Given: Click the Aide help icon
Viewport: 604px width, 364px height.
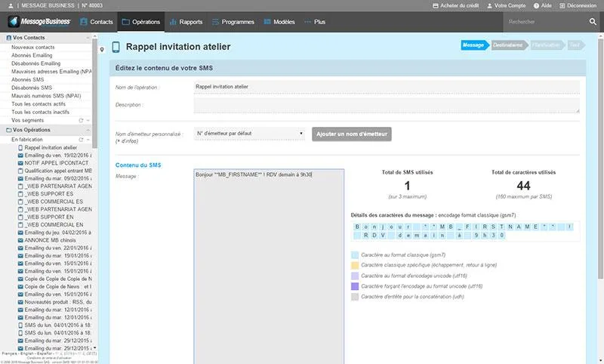Looking at the screenshot, I should pos(536,6).
